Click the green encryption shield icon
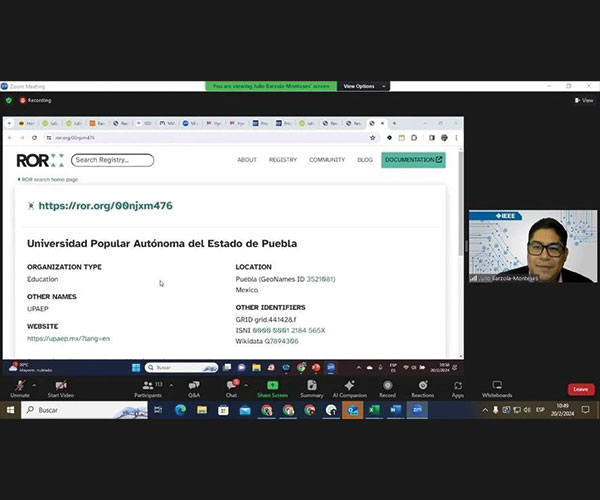This screenshot has width=600, height=500. [9, 100]
